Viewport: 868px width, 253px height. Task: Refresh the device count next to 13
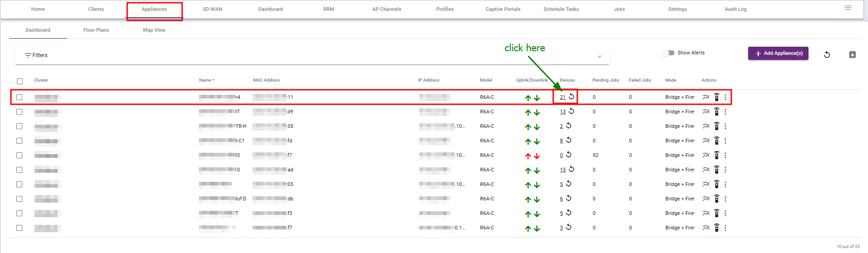coord(571,111)
